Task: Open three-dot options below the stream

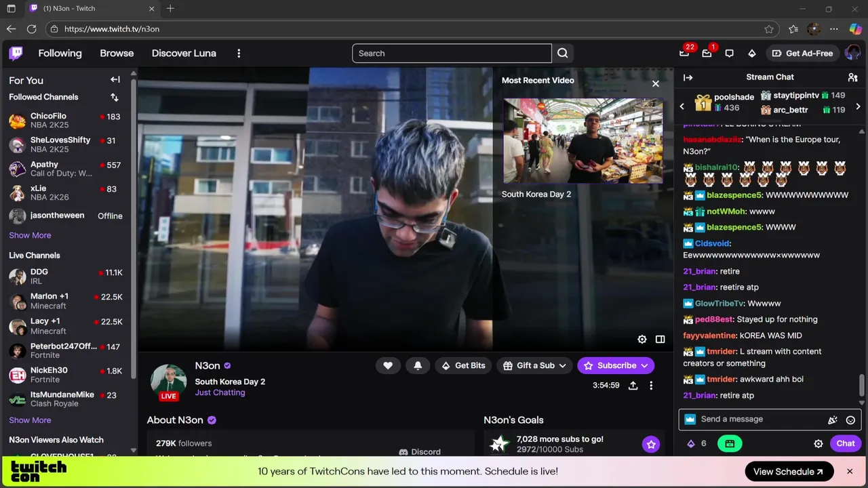Action: point(651,385)
